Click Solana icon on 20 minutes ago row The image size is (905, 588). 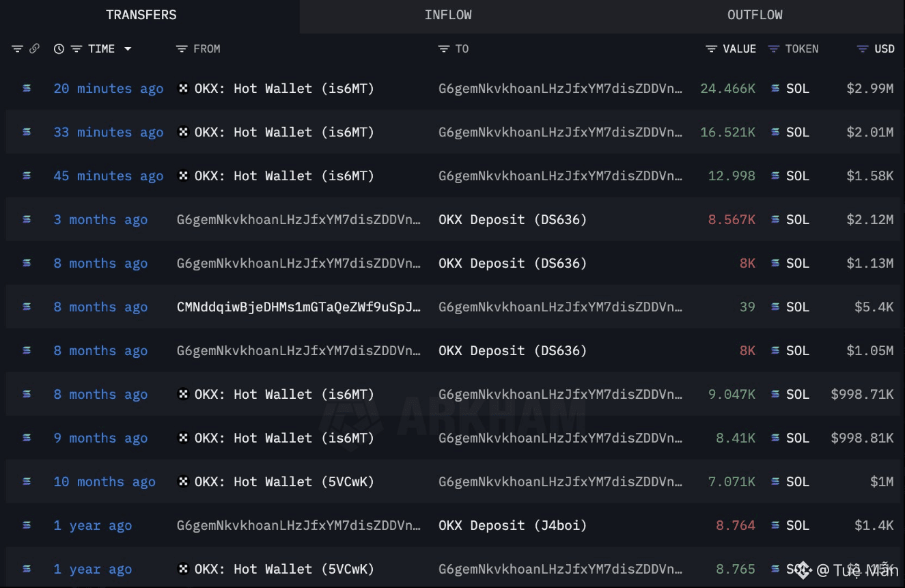pyautogui.click(x=27, y=88)
